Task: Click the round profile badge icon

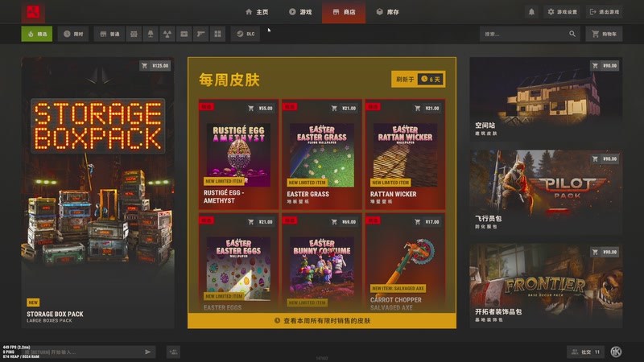Action: [x=616, y=352]
